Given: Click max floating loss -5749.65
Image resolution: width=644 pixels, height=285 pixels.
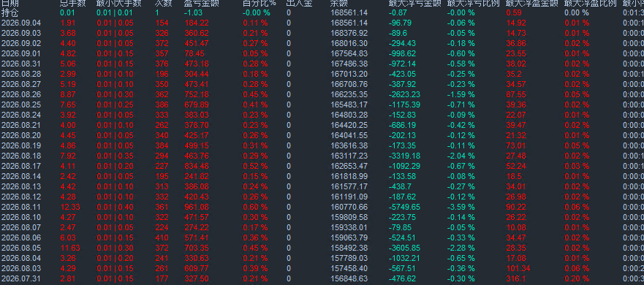Looking at the screenshot, I should tap(404, 207).
